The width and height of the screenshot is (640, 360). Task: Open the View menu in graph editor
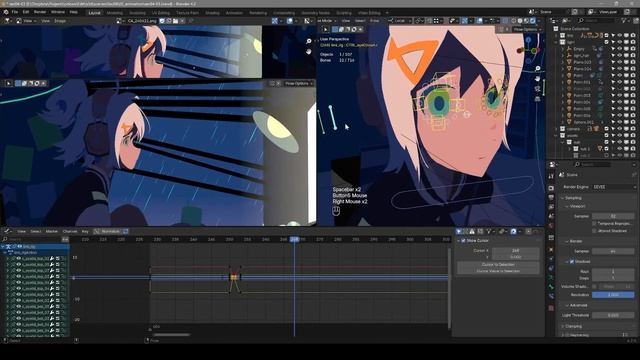21,231
